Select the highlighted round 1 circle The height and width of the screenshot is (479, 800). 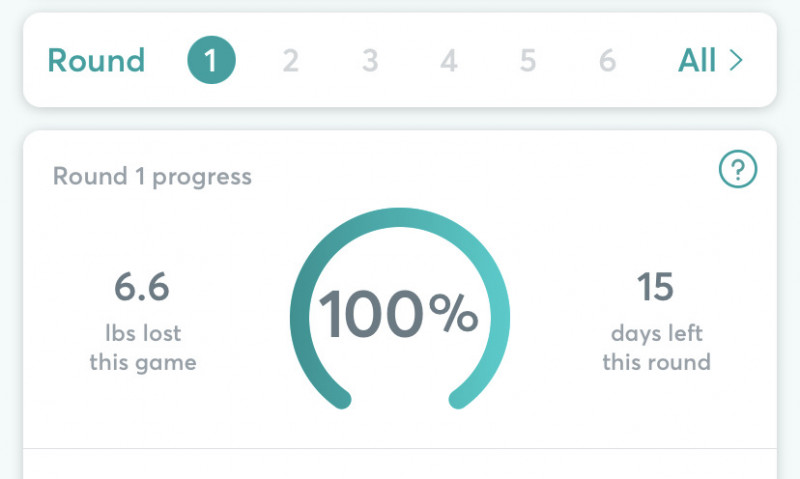(211, 61)
